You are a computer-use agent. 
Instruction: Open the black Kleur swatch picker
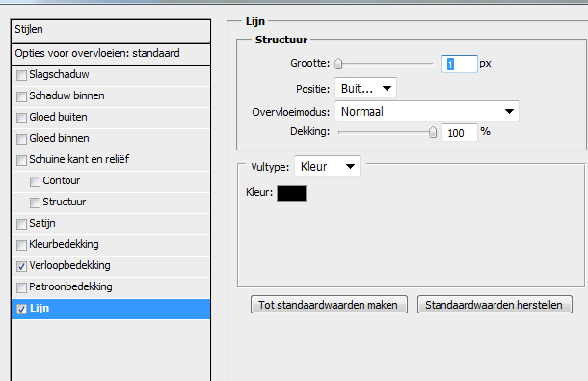[x=291, y=193]
